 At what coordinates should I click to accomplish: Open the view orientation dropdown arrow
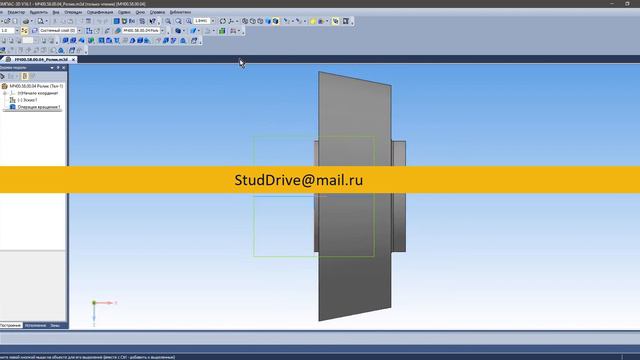coord(237,21)
